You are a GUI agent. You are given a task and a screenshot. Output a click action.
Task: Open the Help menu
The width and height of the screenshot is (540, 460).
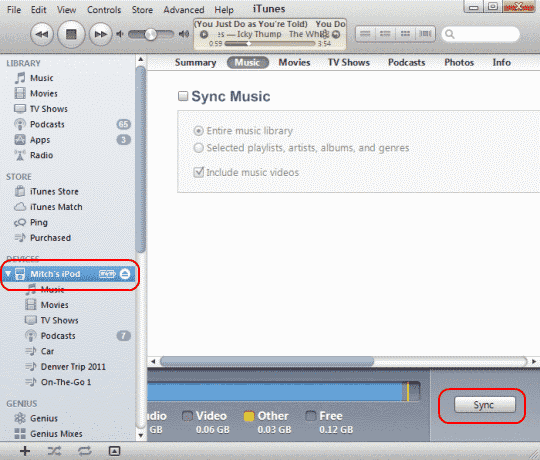[x=224, y=10]
